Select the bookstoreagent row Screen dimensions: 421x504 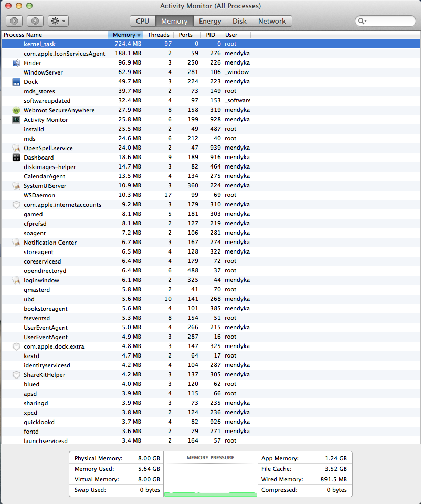click(211, 309)
